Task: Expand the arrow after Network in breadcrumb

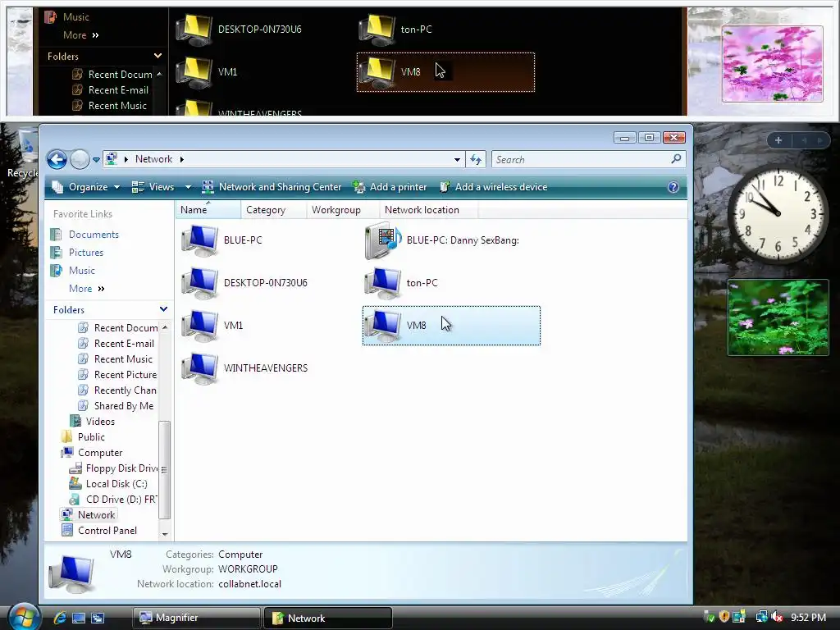Action: [x=181, y=159]
